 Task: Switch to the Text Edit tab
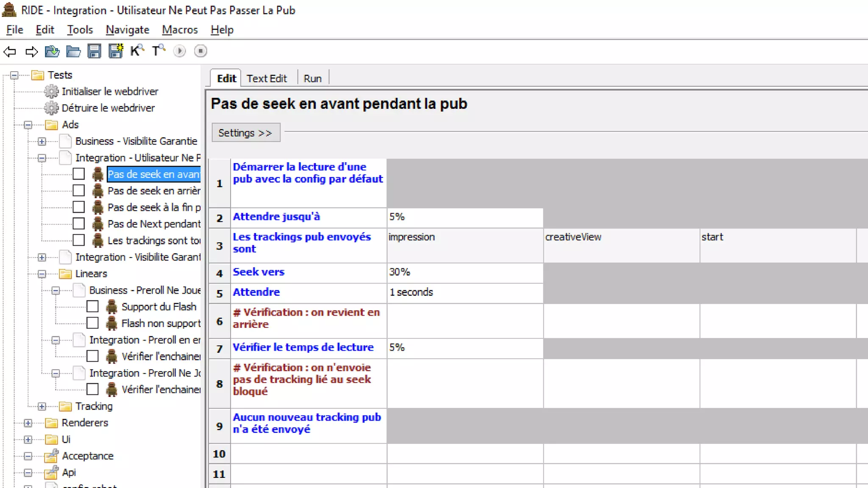(x=267, y=78)
